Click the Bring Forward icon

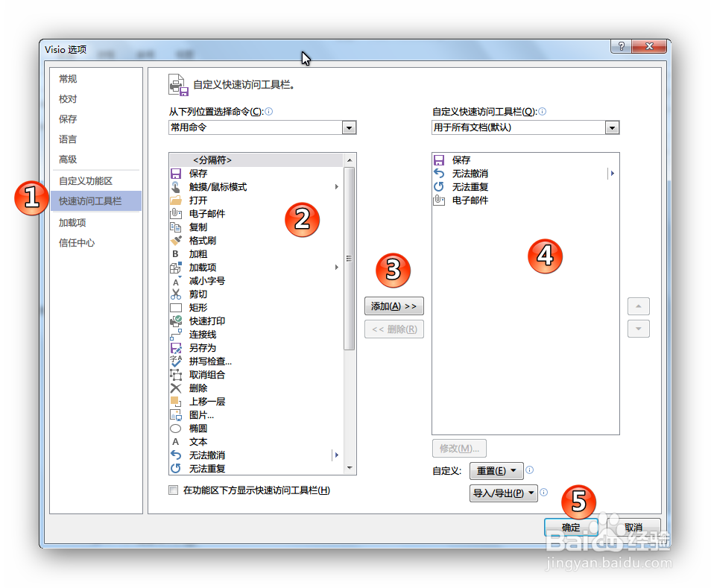point(175,402)
